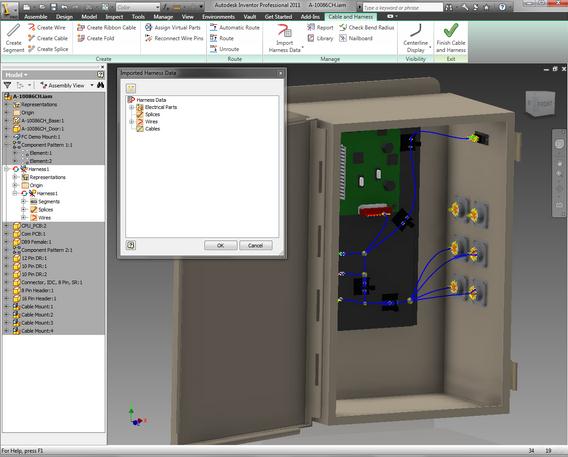This screenshot has height=457, width=568.
Task: Click the Create Splice tool
Action: click(48, 49)
